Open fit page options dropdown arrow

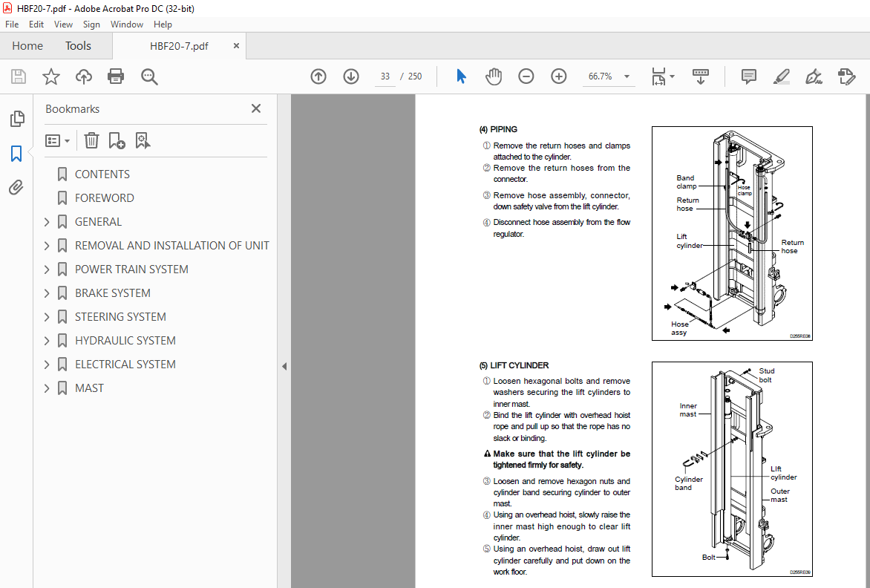(672, 76)
